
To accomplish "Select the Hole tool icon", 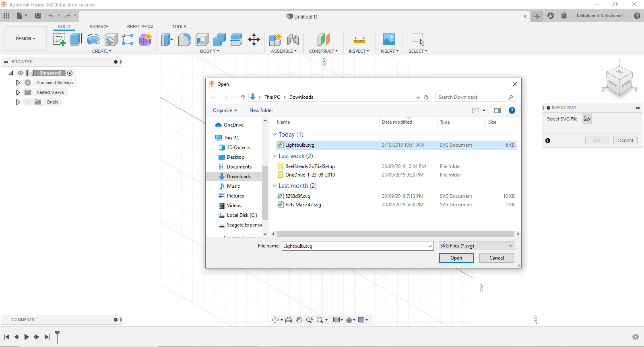I will 111,39.
